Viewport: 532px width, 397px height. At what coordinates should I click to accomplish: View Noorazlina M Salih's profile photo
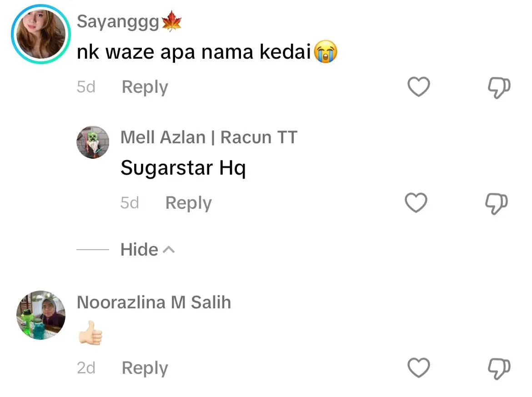(41, 315)
